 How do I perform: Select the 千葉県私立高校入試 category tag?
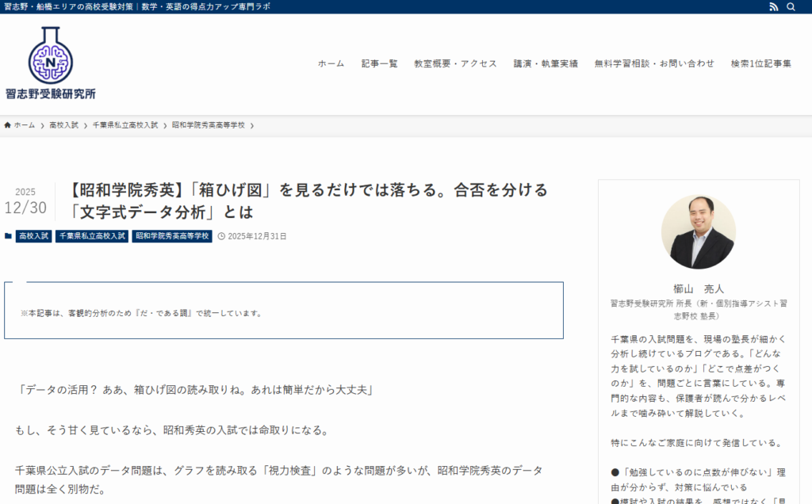coord(92,236)
